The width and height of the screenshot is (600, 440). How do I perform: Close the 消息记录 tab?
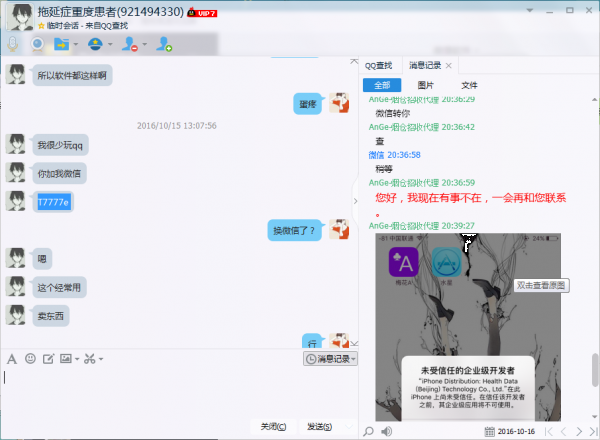coord(449,66)
